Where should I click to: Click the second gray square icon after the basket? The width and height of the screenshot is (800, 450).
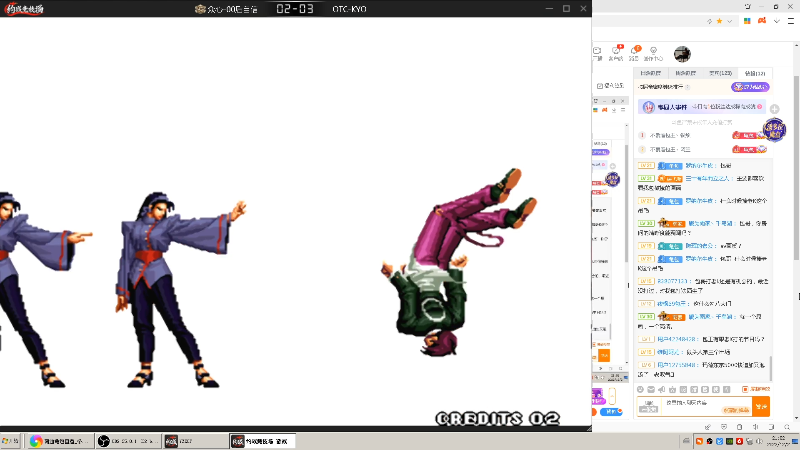click(694, 389)
